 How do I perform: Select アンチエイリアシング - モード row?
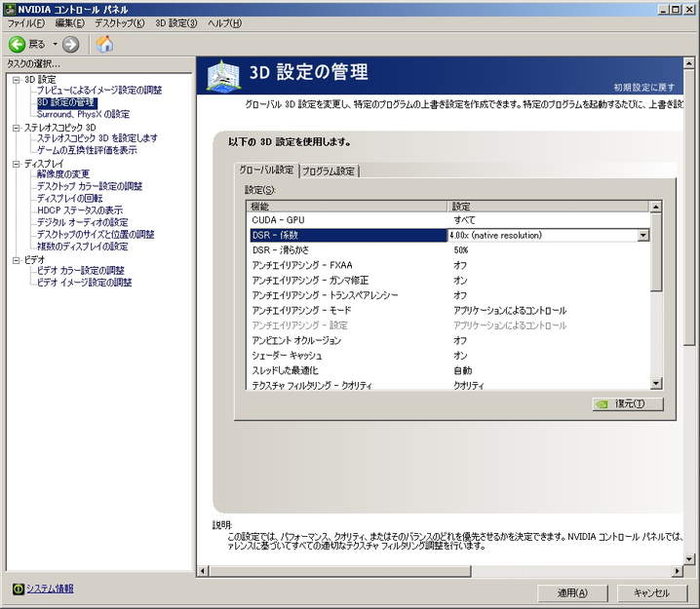448,311
